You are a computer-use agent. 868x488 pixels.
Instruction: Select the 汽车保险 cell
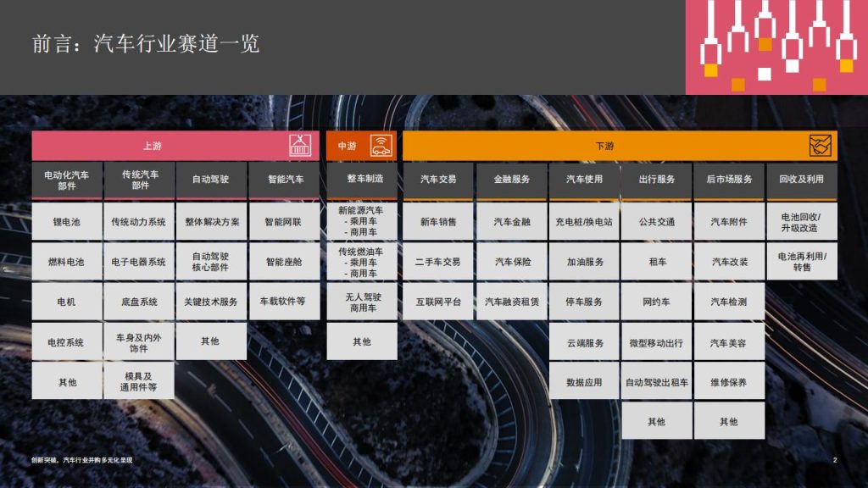point(511,261)
